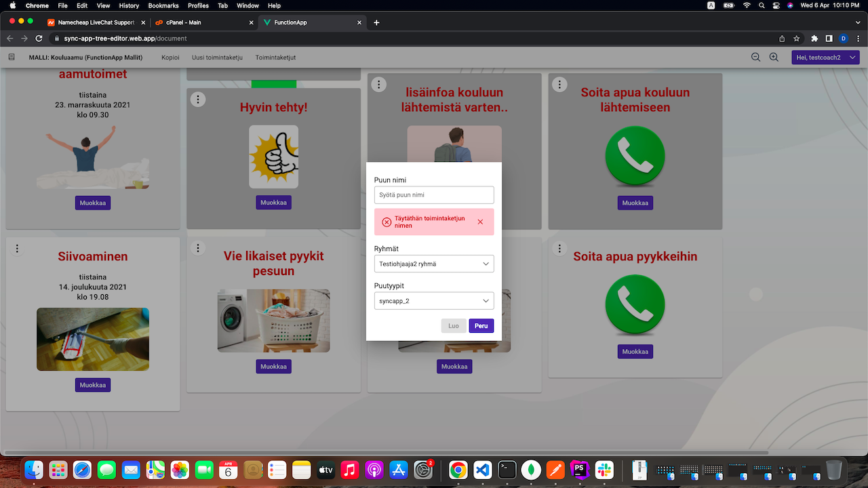Open the Bookmarks menu in menu bar
This screenshot has width=868, height=488.
coord(163,5)
